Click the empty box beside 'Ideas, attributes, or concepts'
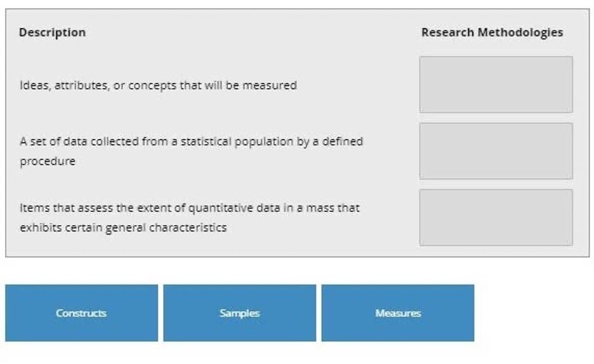594x364 pixels. click(x=496, y=85)
